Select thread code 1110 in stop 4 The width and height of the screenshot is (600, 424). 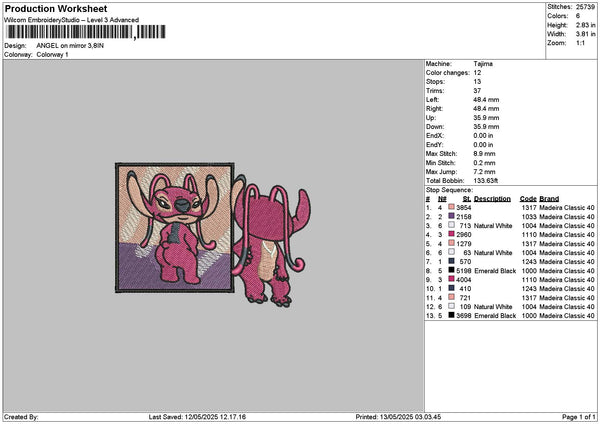click(x=529, y=235)
